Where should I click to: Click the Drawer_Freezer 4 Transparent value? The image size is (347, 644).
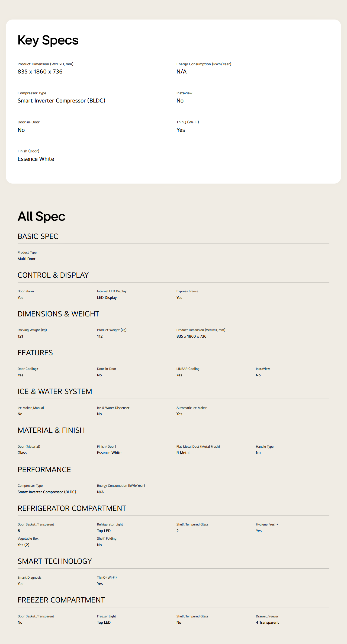click(x=267, y=622)
